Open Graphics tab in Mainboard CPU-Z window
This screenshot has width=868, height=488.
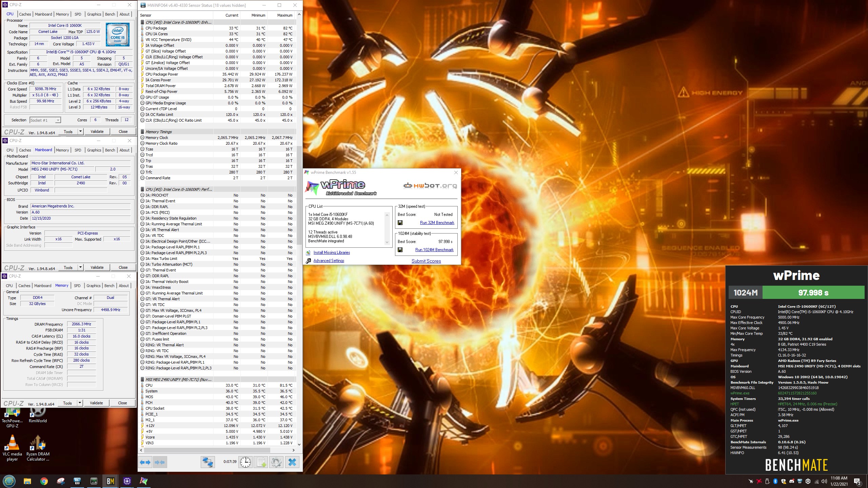click(94, 150)
